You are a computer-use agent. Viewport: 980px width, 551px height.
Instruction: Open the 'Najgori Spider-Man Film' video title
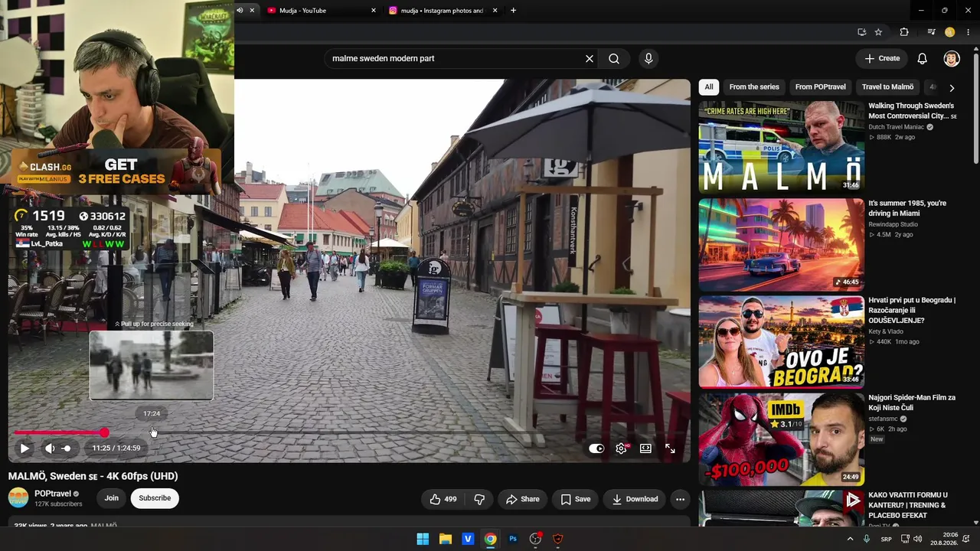coord(912,403)
